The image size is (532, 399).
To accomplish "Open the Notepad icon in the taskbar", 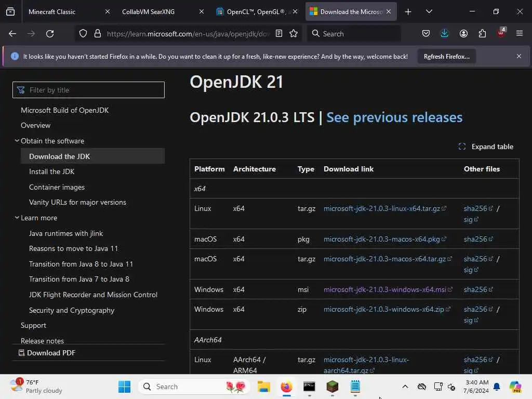I will 355,387.
